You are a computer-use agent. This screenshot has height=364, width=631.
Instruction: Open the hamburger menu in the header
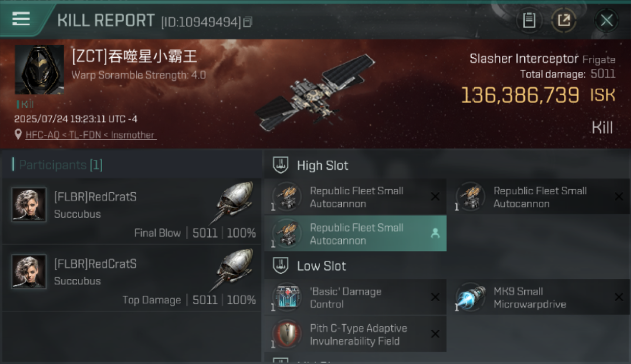[21, 19]
